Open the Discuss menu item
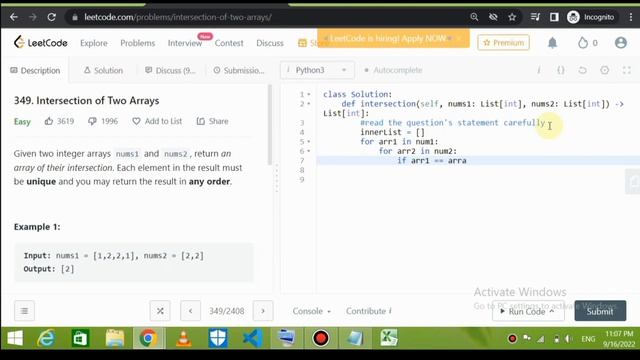Image resolution: width=640 pixels, height=360 pixels. point(270,43)
